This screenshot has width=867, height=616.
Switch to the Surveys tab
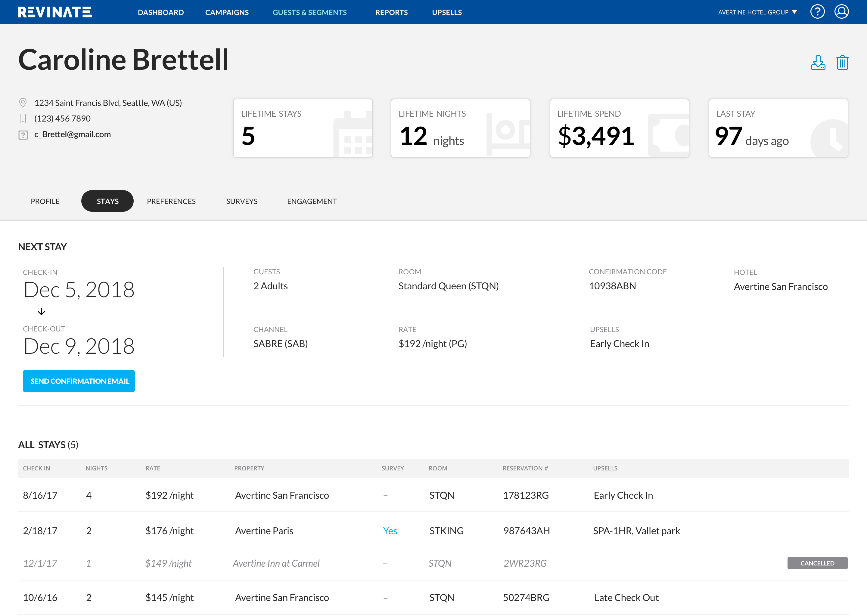tap(241, 202)
